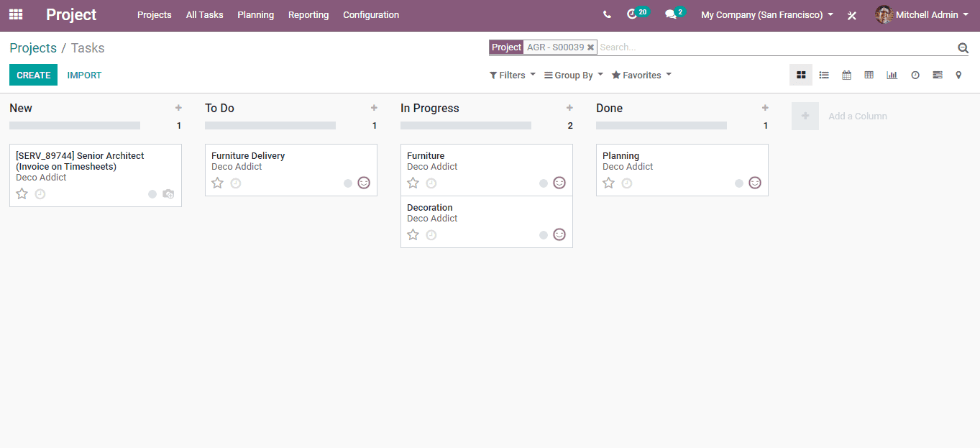This screenshot has height=448, width=980.
Task: Open activity clock on Planning task
Action: (627, 183)
